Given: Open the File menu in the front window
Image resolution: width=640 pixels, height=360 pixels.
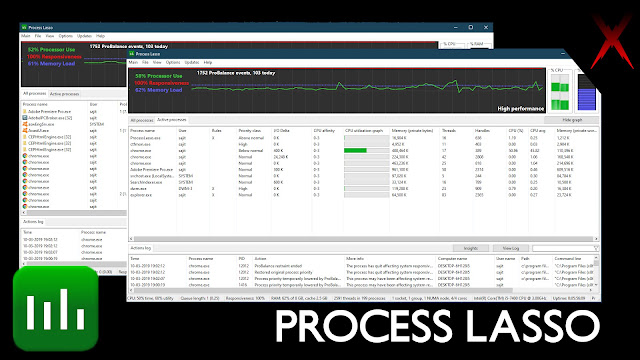Looking at the screenshot, I should 145,62.
